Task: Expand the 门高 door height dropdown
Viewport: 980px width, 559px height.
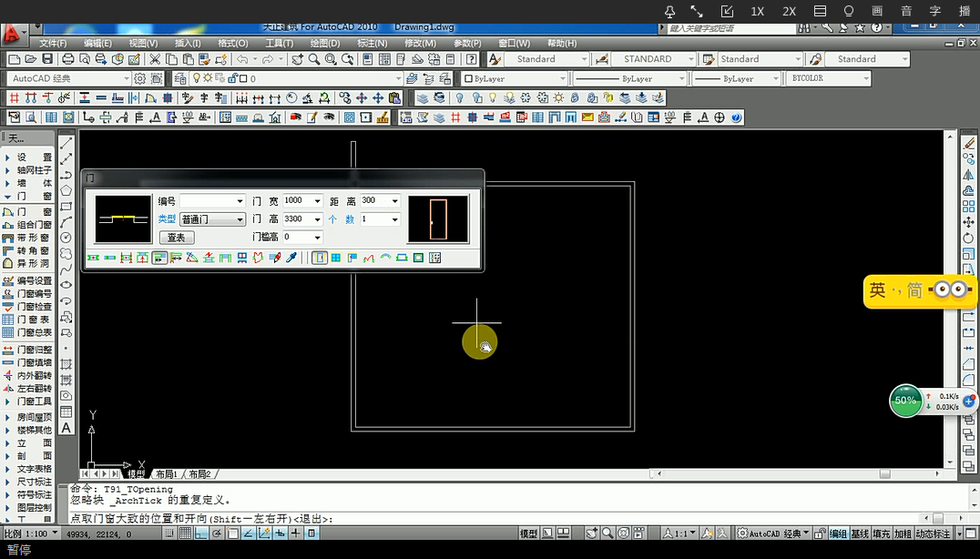Action: 317,219
